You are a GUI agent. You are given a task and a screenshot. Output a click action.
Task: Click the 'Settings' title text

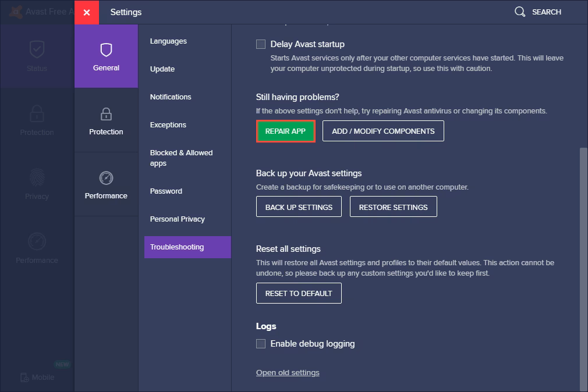point(126,12)
